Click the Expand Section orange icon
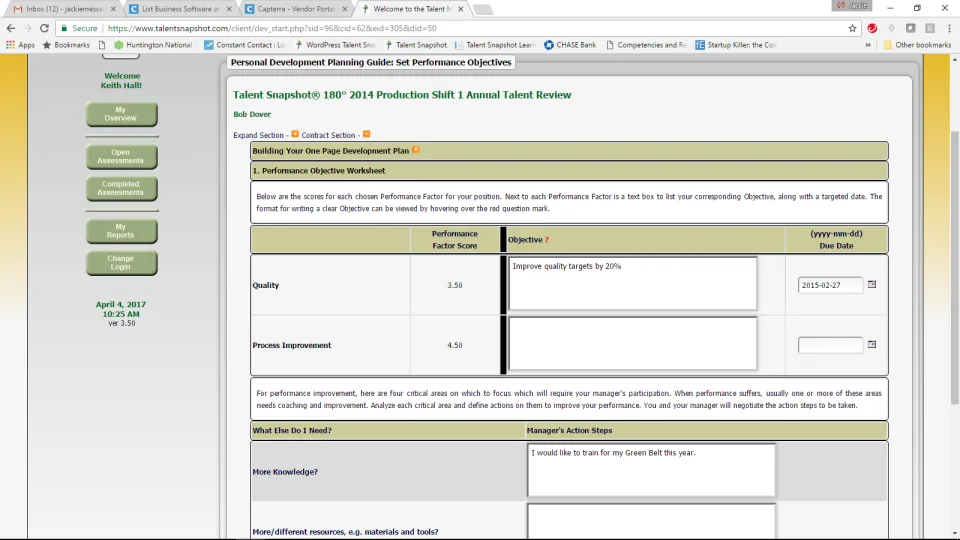Viewport: 960px width, 540px height. pyautogui.click(x=295, y=134)
